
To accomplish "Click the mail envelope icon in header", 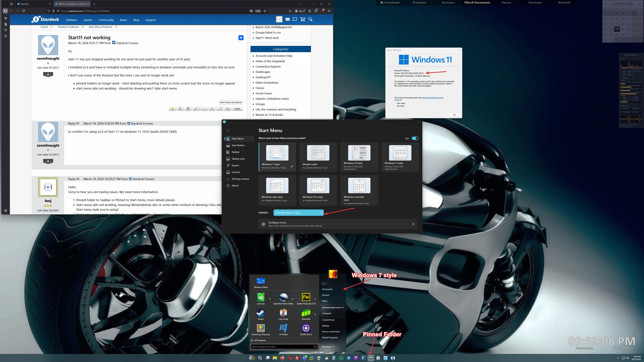I will pos(287,19).
